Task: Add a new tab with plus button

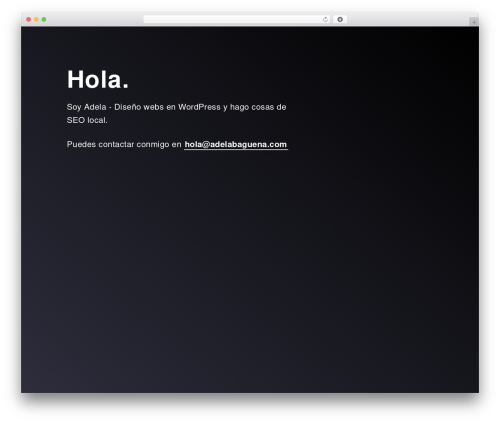Action: [474, 22]
